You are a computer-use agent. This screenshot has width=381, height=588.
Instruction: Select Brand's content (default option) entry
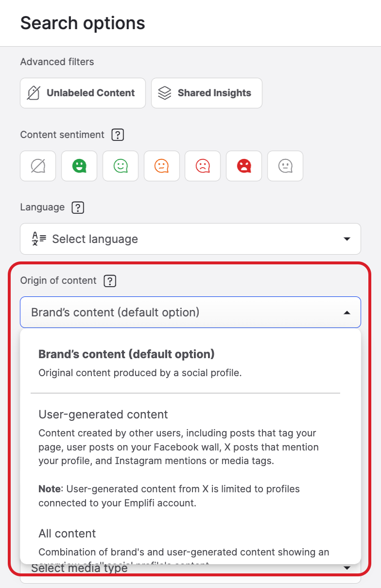pyautogui.click(x=126, y=354)
